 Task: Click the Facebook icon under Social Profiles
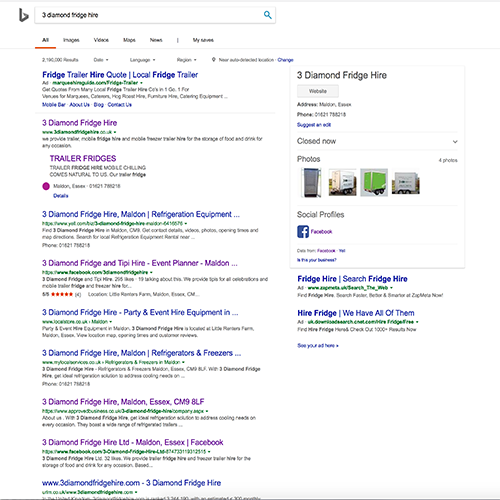(303, 231)
